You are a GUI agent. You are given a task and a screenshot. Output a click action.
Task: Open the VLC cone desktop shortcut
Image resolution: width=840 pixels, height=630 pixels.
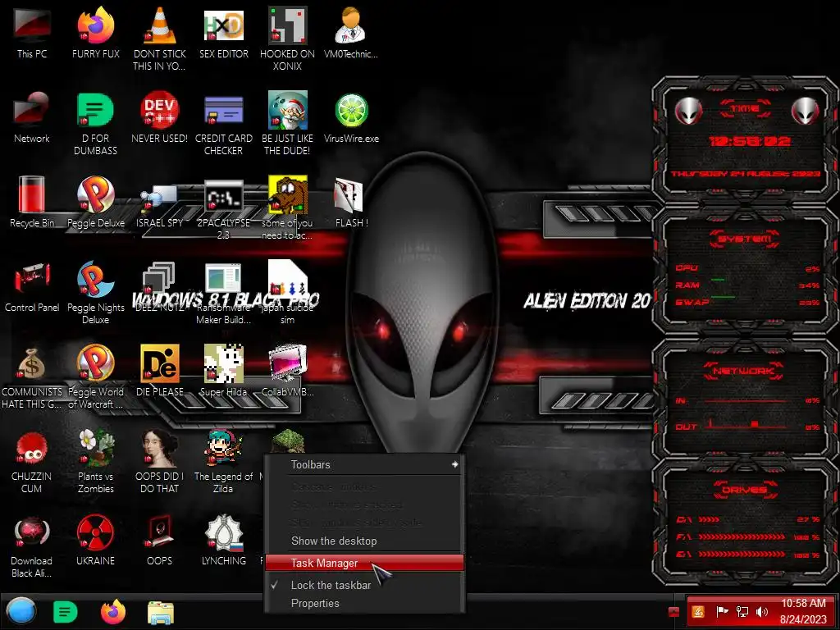[x=160, y=25]
